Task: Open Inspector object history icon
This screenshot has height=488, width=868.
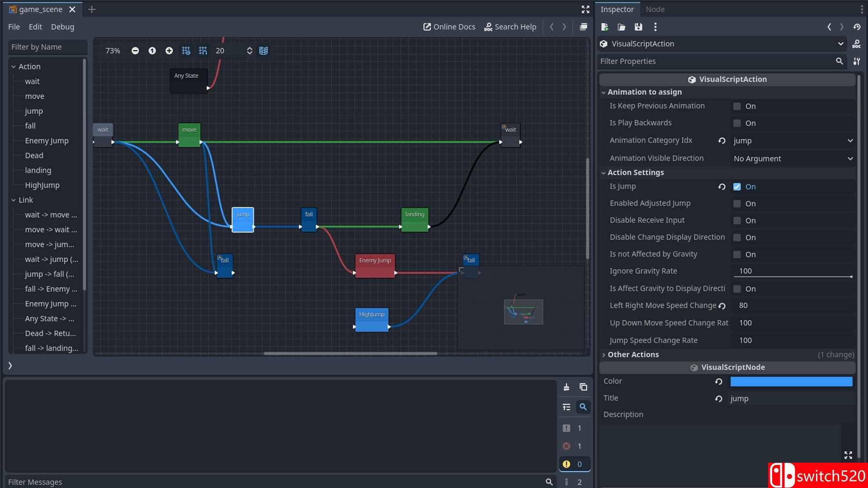Action: [x=857, y=27]
